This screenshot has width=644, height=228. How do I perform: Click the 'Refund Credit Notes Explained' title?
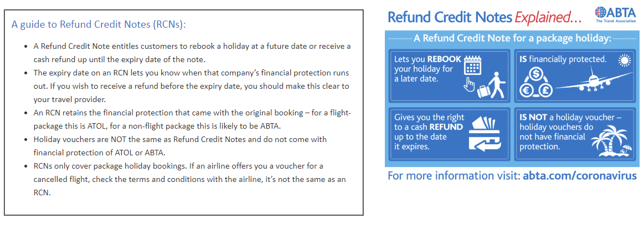point(485,18)
